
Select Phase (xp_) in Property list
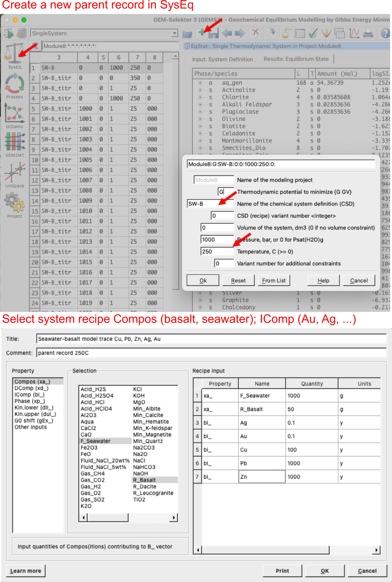click(x=30, y=401)
